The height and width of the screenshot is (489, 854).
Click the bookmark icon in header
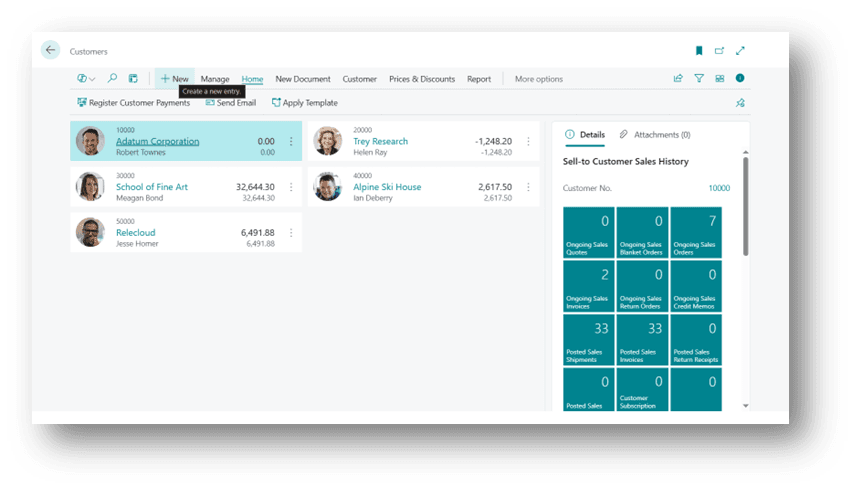699,51
